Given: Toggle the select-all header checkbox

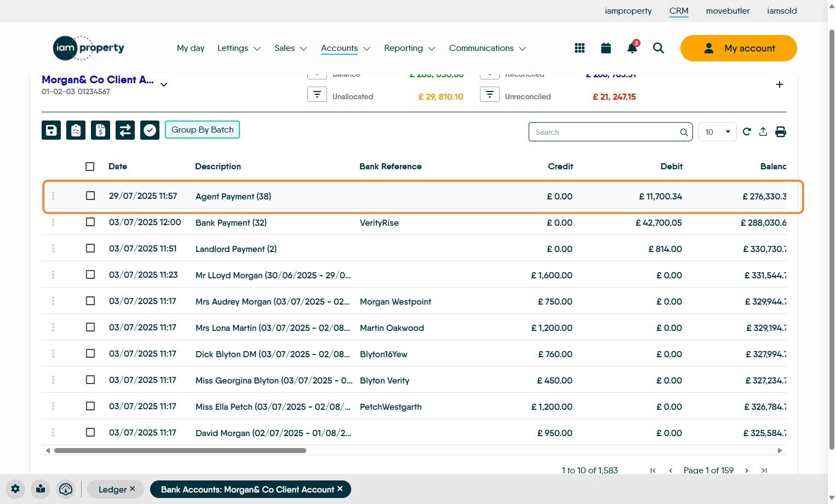Looking at the screenshot, I should pyautogui.click(x=90, y=167).
